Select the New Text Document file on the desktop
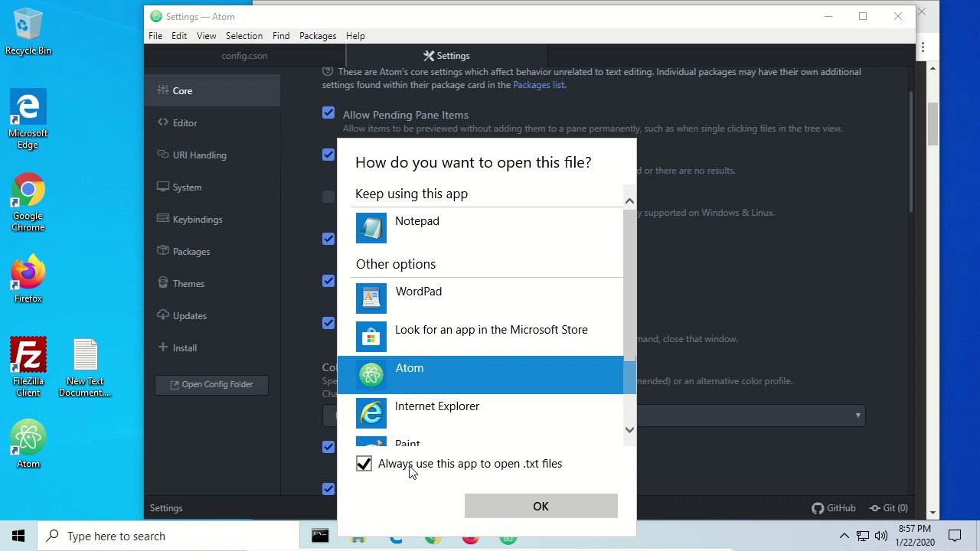The height and width of the screenshot is (551, 980). [x=85, y=367]
